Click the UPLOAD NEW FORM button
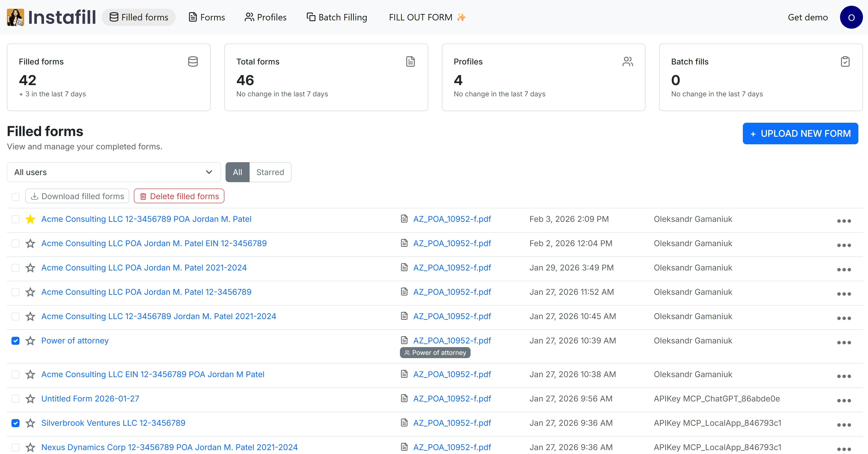 [800, 133]
